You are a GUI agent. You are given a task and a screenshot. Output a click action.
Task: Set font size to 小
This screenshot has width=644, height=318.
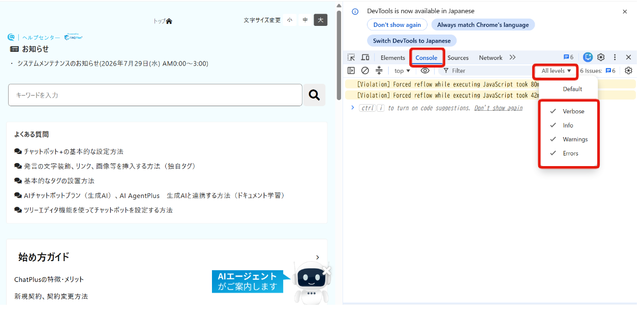click(290, 20)
